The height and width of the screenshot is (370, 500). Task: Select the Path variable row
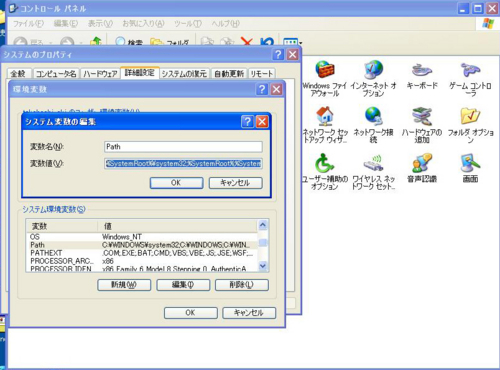click(142, 245)
